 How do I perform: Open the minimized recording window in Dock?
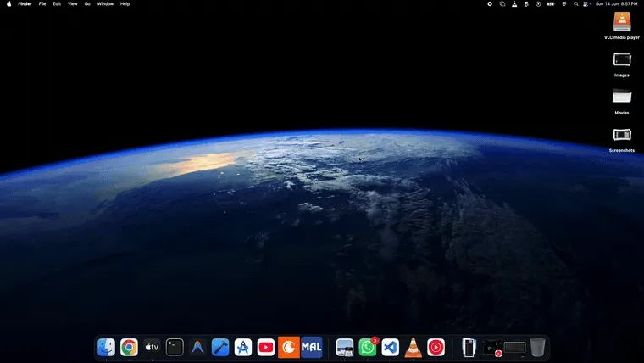point(492,348)
